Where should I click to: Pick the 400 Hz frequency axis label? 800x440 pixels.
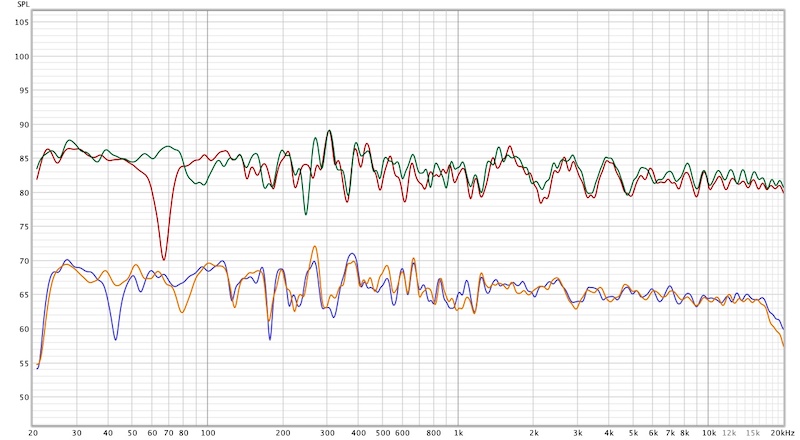(359, 433)
